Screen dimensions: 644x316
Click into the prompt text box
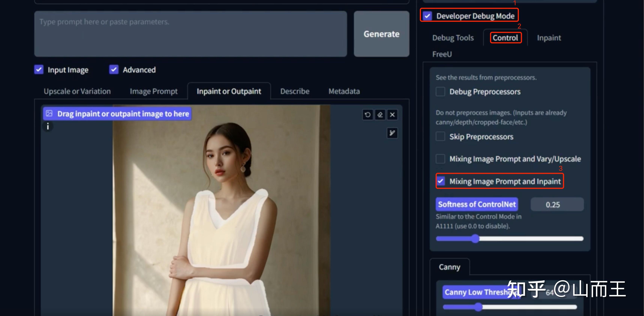pos(190,34)
